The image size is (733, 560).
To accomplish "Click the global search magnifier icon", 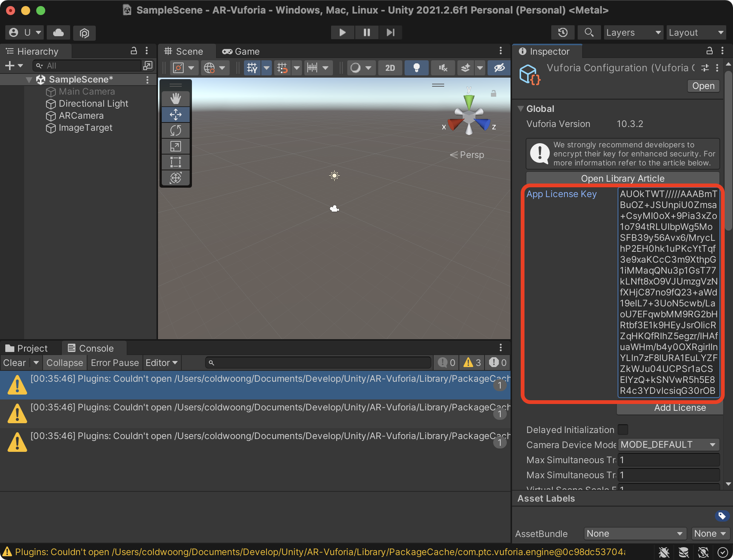I will pos(589,33).
